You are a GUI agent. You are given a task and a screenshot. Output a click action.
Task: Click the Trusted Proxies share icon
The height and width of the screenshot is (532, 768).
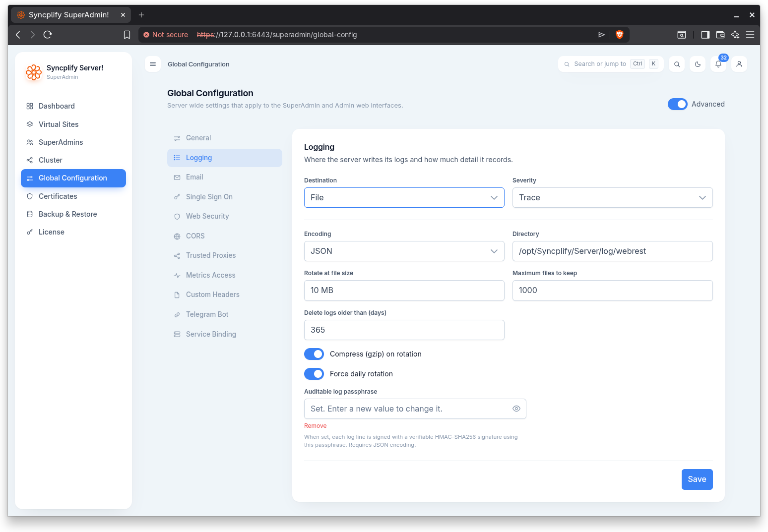click(x=177, y=256)
